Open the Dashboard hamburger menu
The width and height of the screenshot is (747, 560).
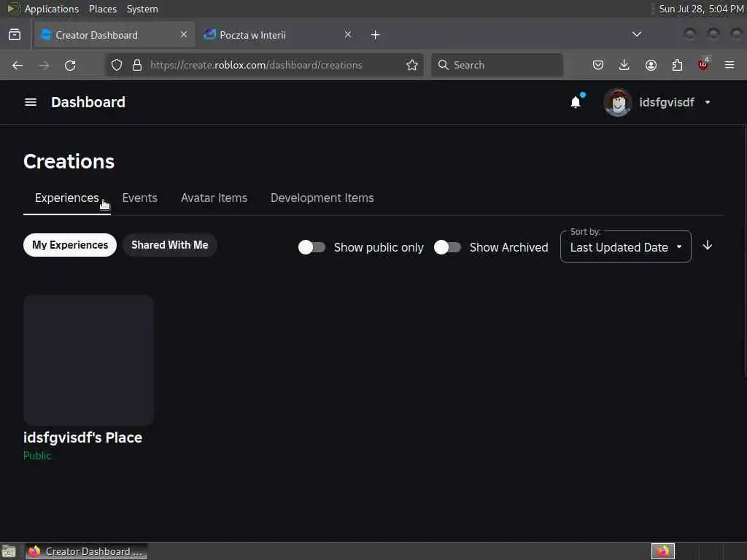pyautogui.click(x=31, y=102)
